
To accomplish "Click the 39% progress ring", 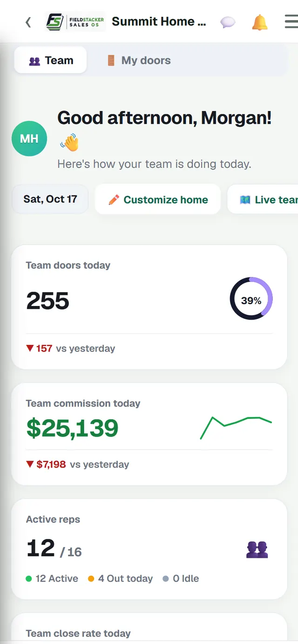I will (251, 299).
